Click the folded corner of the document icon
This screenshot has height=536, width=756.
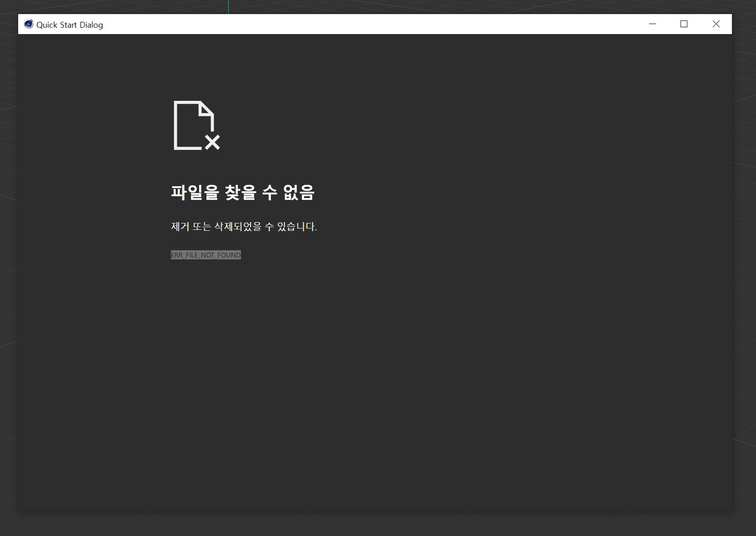click(x=206, y=109)
